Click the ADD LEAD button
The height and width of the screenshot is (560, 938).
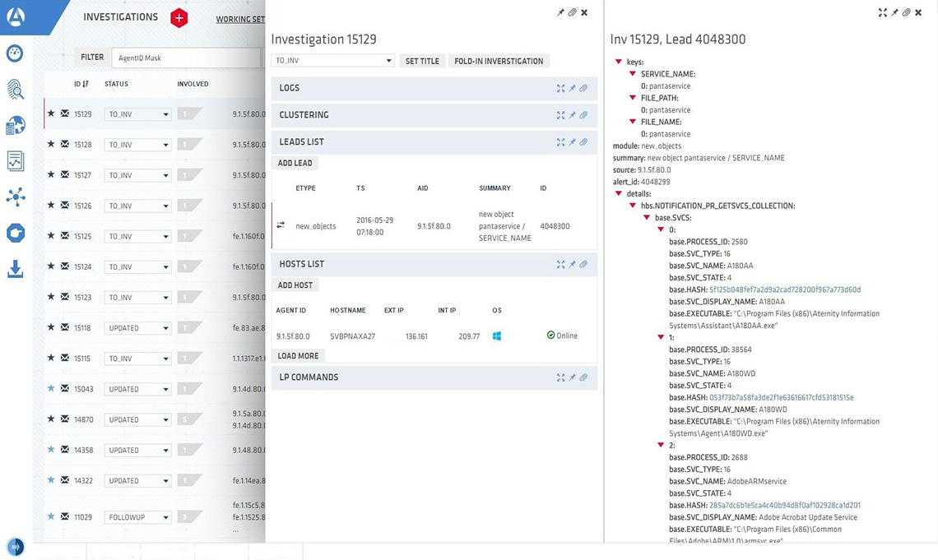295,163
